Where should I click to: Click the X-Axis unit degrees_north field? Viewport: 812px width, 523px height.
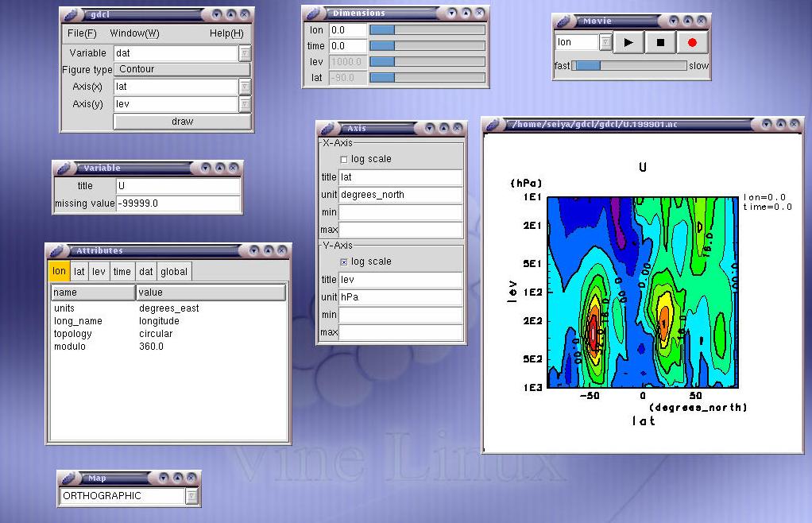tap(400, 195)
